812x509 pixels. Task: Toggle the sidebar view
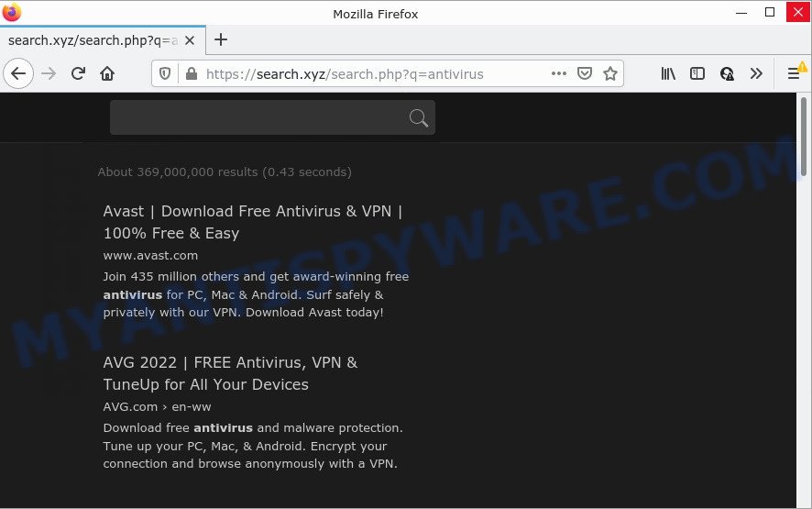pos(697,73)
